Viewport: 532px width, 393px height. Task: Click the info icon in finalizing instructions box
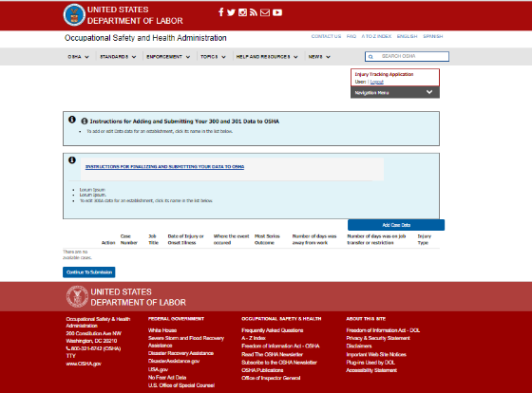click(72, 160)
